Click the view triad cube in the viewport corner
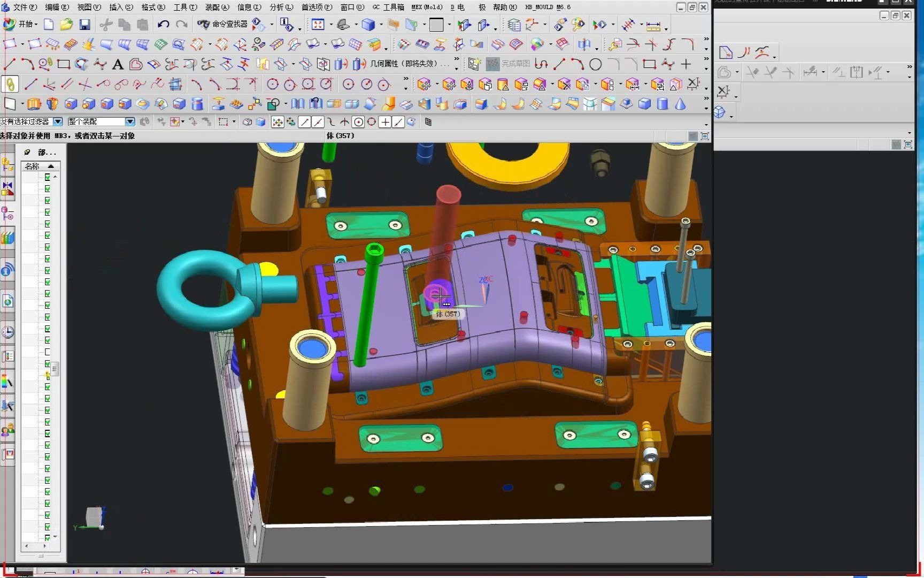924x578 pixels. [x=95, y=517]
